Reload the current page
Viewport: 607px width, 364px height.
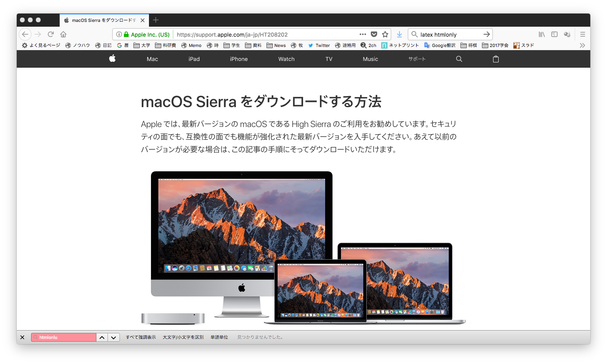(x=51, y=34)
